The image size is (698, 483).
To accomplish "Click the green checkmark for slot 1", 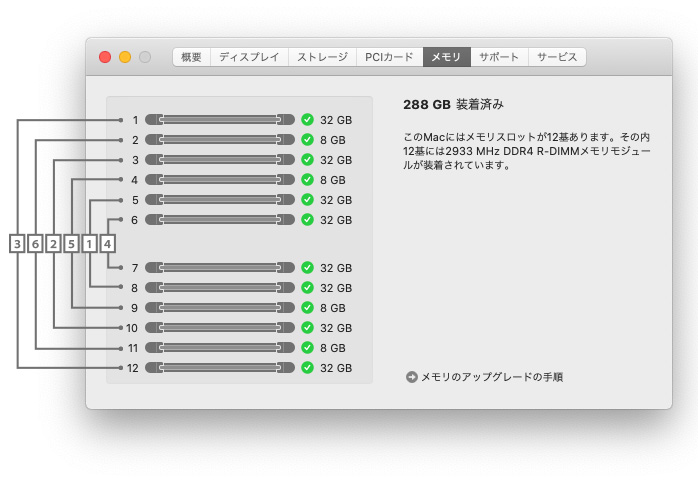I will tap(308, 120).
